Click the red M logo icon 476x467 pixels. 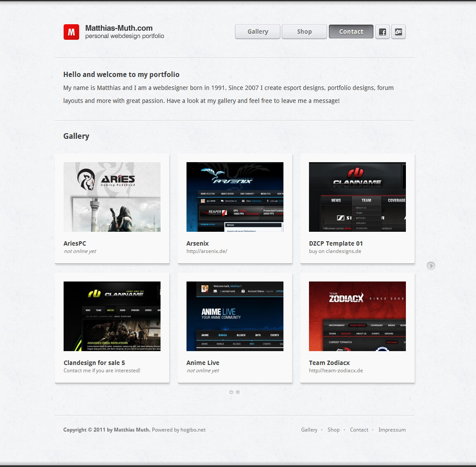pyautogui.click(x=71, y=32)
